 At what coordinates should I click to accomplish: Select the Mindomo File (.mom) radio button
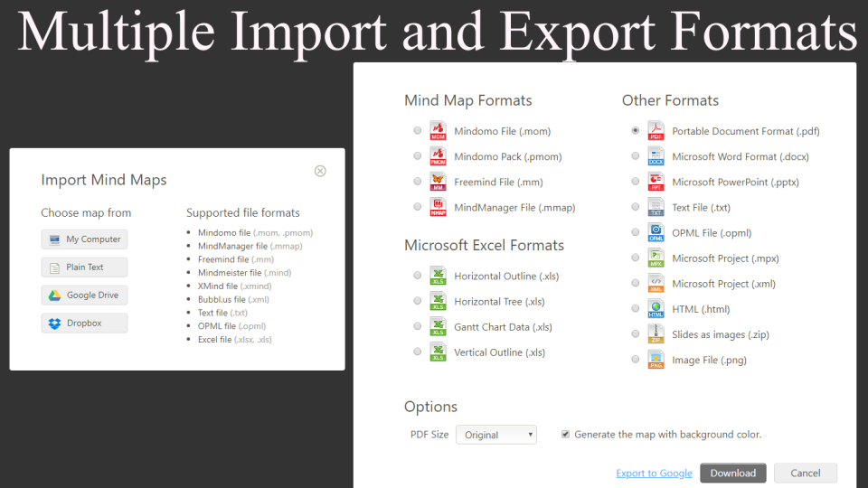click(x=418, y=130)
